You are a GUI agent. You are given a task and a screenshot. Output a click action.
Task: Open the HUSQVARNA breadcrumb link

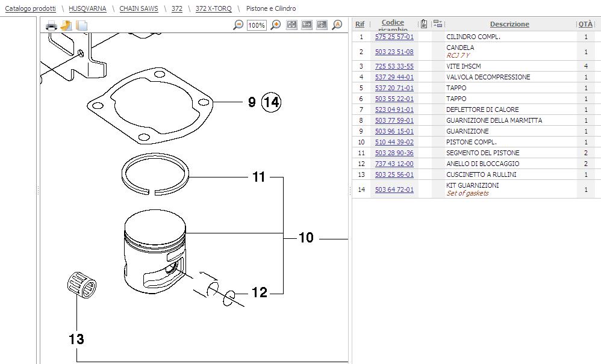[87, 8]
